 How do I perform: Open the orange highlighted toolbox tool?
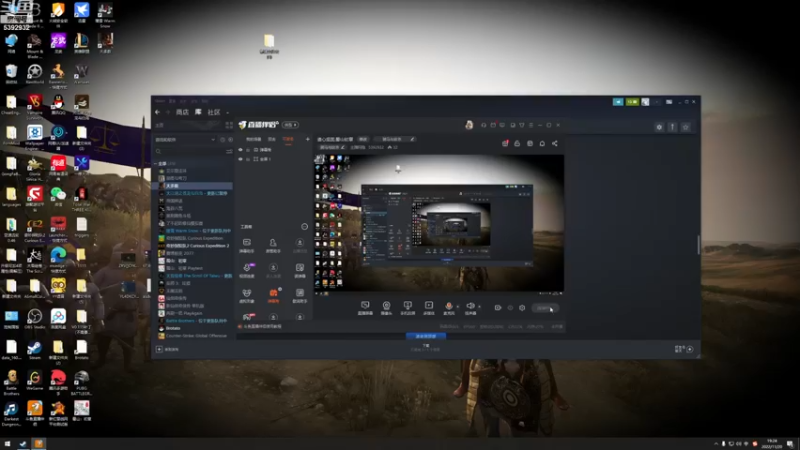(x=273, y=295)
